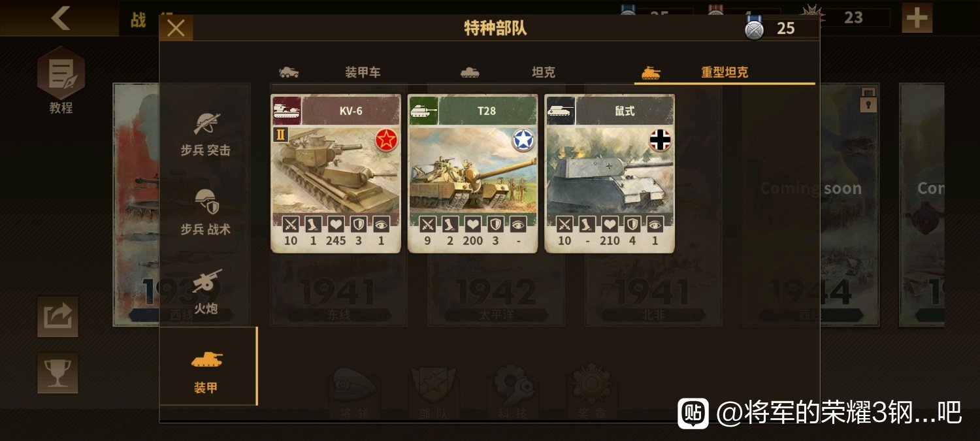The image size is (980, 441).
Task: Click the Soviet red star badge on KV-6
Action: click(x=387, y=140)
